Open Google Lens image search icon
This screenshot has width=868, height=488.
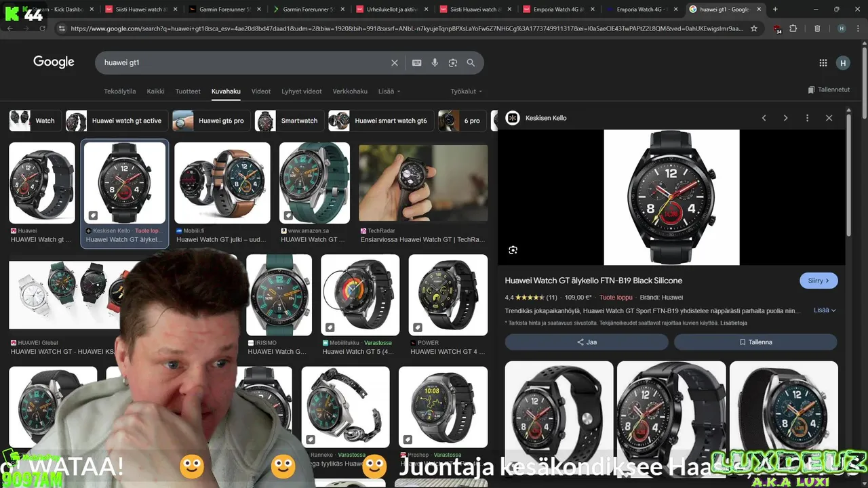pyautogui.click(x=453, y=62)
